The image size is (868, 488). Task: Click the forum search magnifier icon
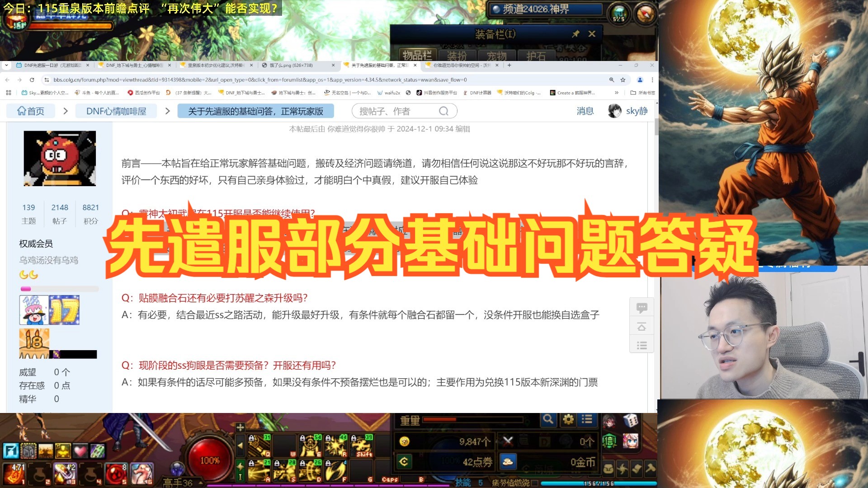443,111
